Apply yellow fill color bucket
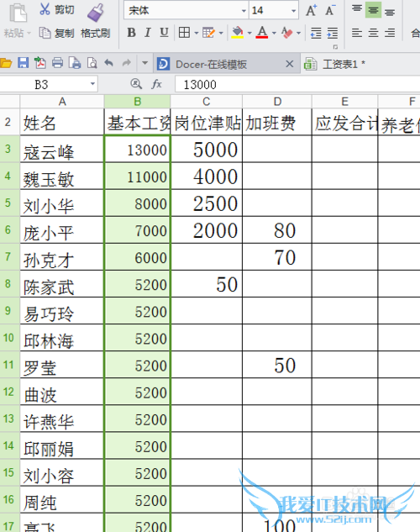 [238, 33]
